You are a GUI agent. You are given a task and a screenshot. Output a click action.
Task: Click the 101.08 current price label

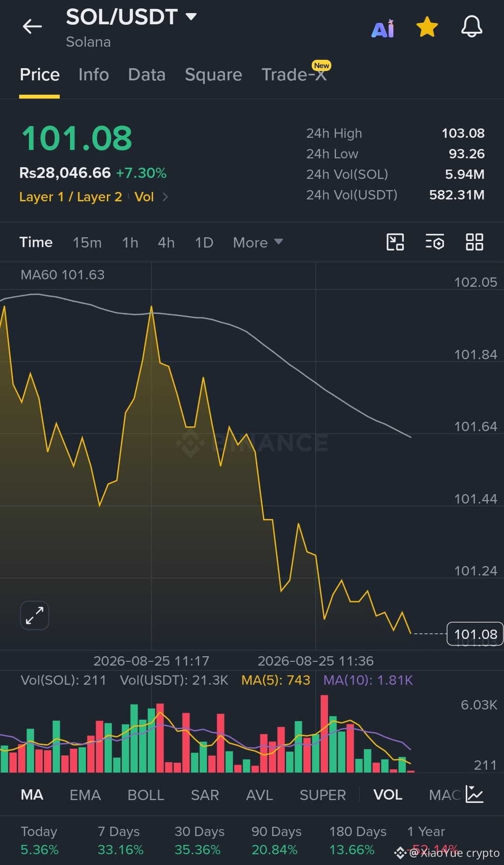tap(475, 634)
